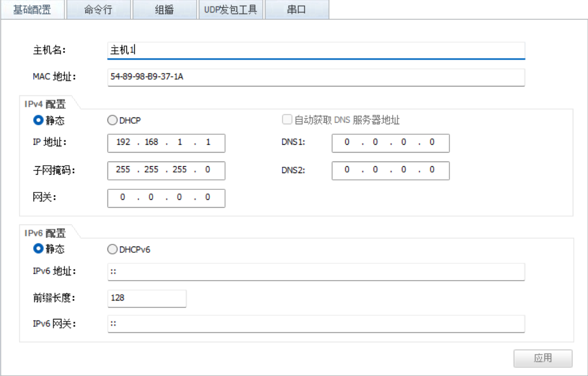This screenshot has width=588, height=376.
Task: Open the 命令行 tab
Action: [98, 9]
